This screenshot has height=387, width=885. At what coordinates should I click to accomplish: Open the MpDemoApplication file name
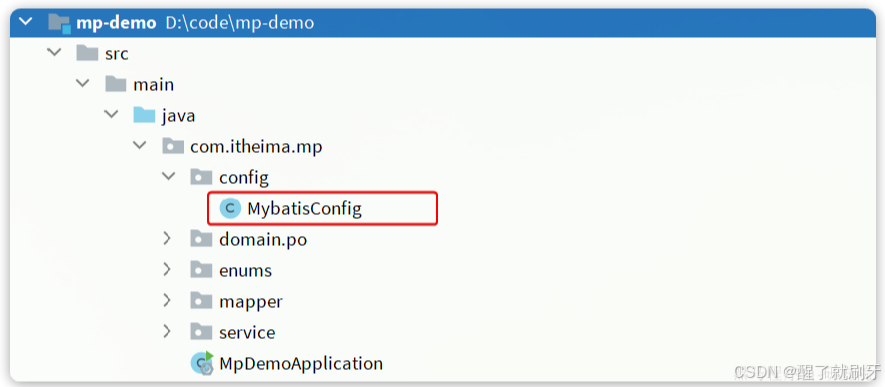301,363
